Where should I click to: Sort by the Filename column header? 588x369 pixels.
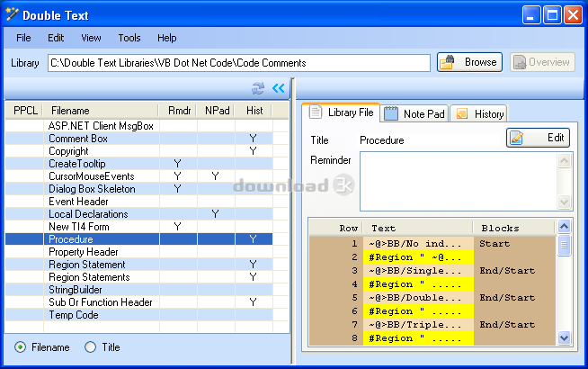(x=101, y=111)
